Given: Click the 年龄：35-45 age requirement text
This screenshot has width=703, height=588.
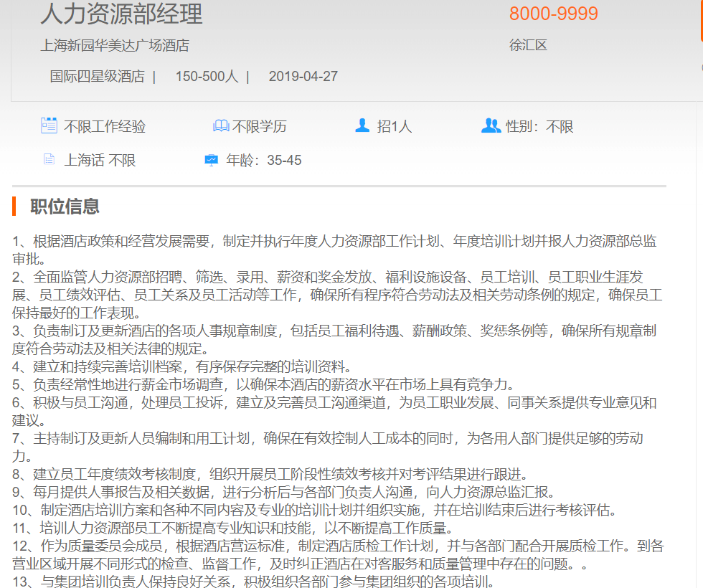Looking at the screenshot, I should pos(264,160).
